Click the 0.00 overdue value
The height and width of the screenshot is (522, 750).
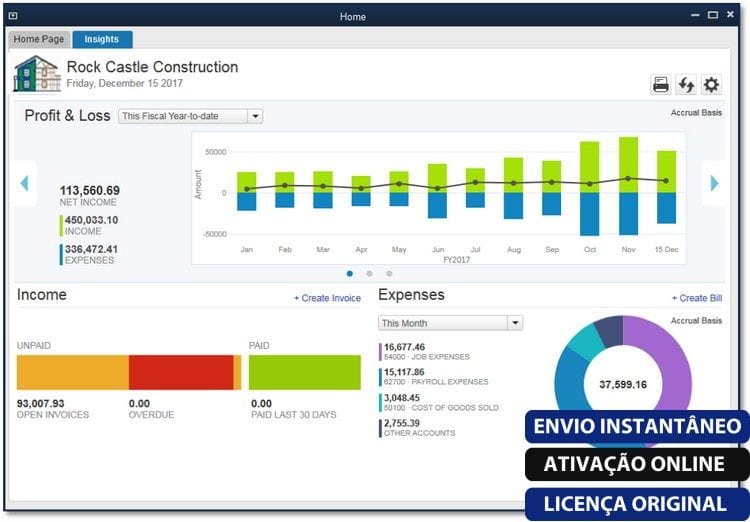click(x=139, y=403)
